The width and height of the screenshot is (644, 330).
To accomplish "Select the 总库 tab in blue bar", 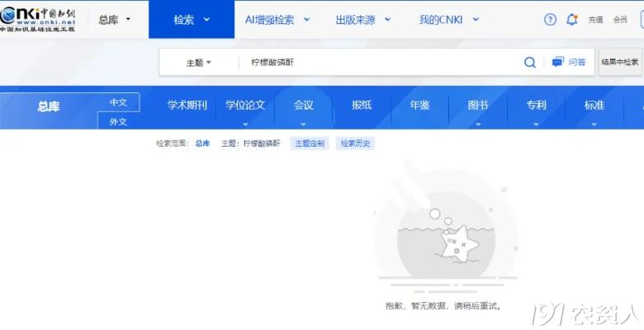I will [49, 106].
